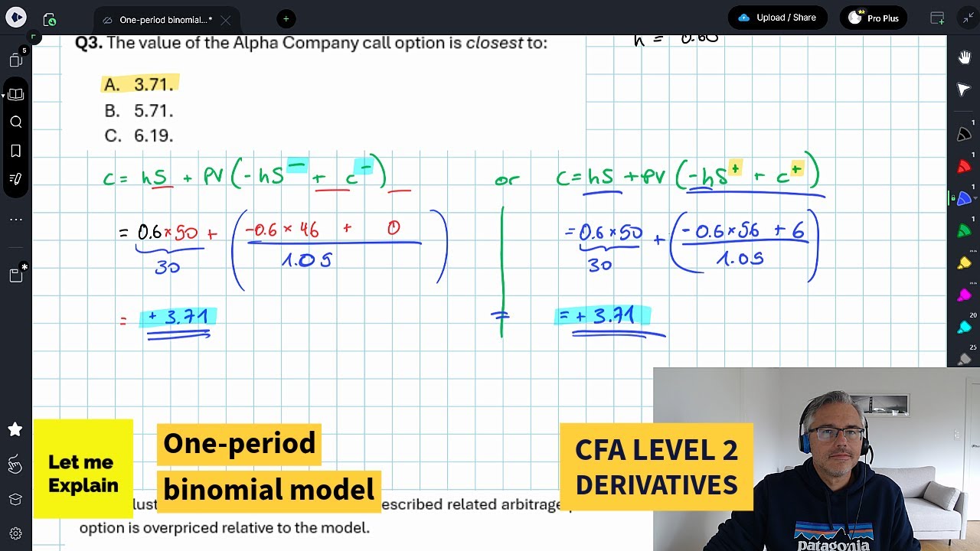Viewport: 980px width, 551px height.
Task: Open the Pro Plus account button
Action: coord(874,18)
